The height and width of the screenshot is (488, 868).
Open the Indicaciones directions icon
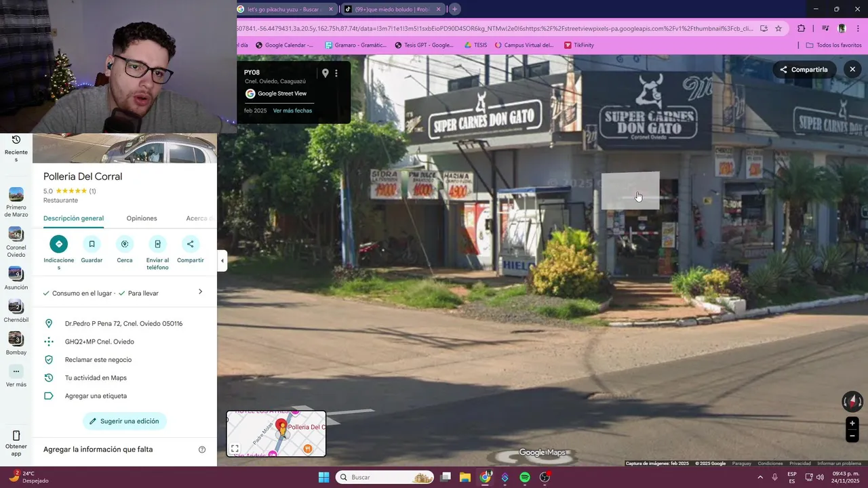click(x=58, y=244)
